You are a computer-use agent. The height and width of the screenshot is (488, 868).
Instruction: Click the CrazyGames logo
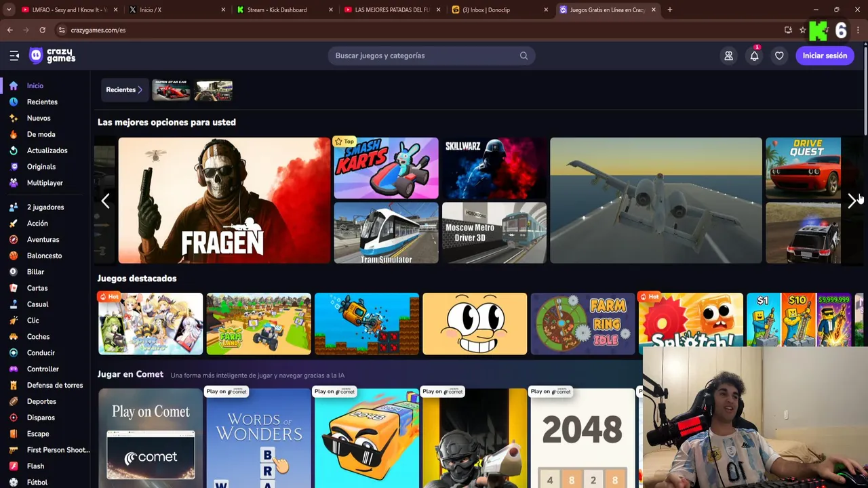click(x=52, y=56)
